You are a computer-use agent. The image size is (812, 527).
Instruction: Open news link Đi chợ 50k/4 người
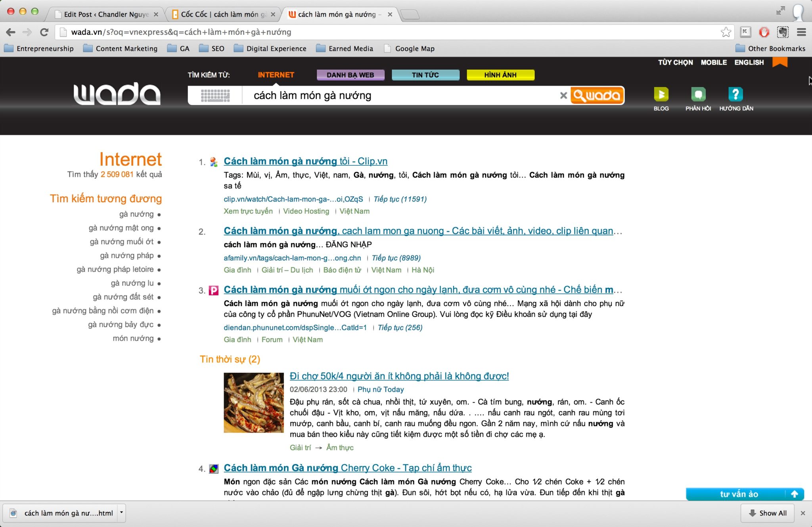(399, 376)
